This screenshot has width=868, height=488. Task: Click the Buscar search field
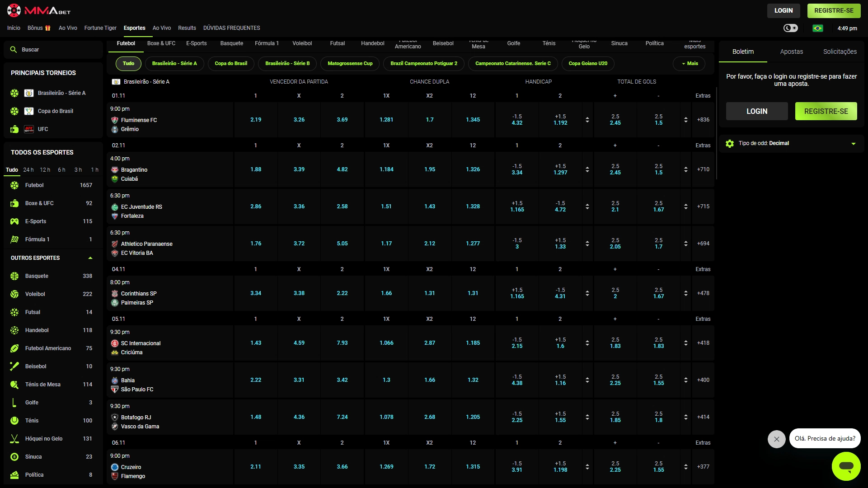53,50
